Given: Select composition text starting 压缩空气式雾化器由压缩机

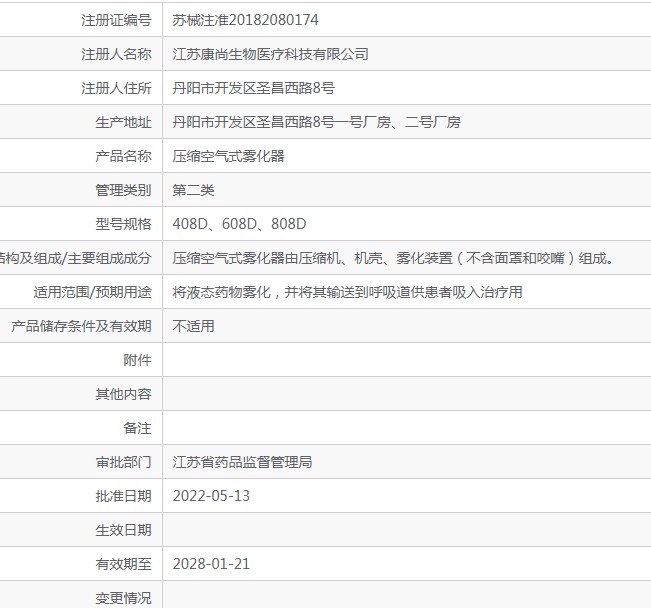Looking at the screenshot, I should pos(393,258).
